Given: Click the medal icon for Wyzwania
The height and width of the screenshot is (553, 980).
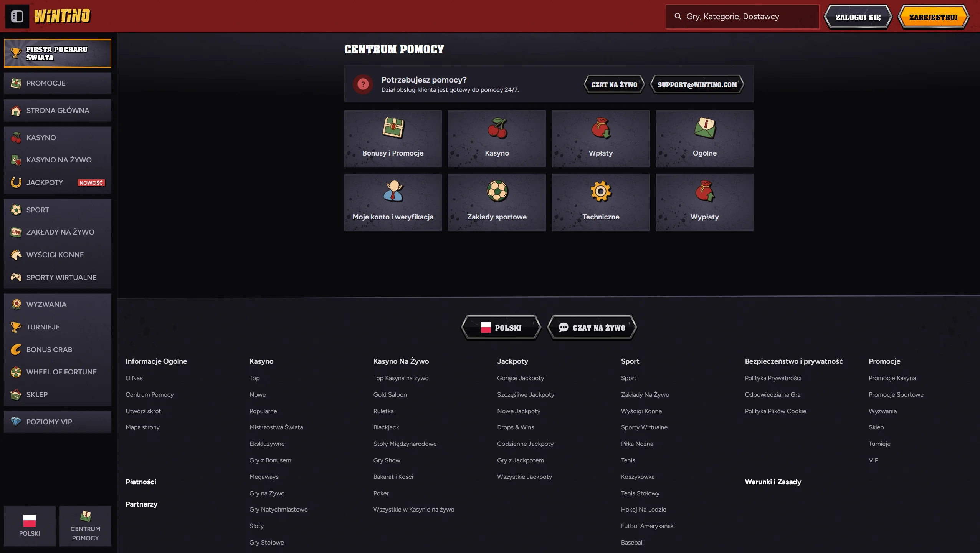Looking at the screenshot, I should 16,304.
